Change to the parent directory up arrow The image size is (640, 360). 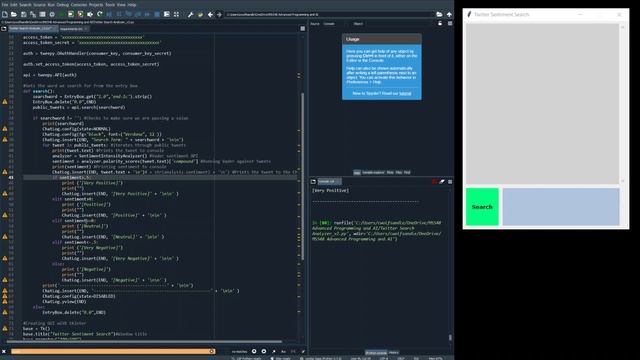point(449,14)
